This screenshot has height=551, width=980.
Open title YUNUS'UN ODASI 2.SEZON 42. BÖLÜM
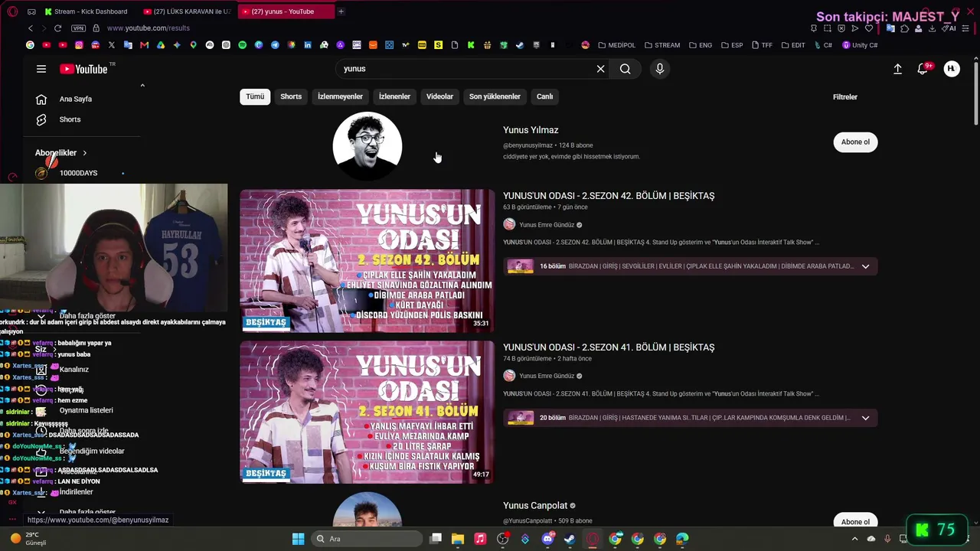[609, 196]
